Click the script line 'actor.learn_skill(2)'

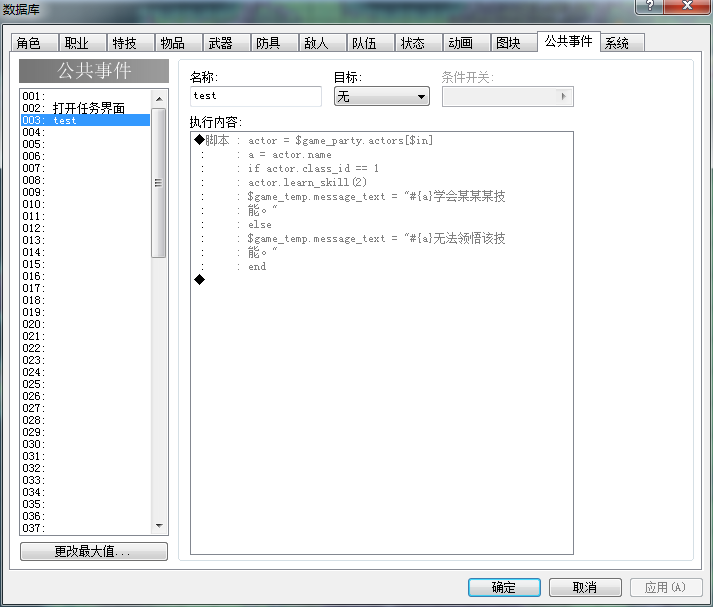(382, 182)
